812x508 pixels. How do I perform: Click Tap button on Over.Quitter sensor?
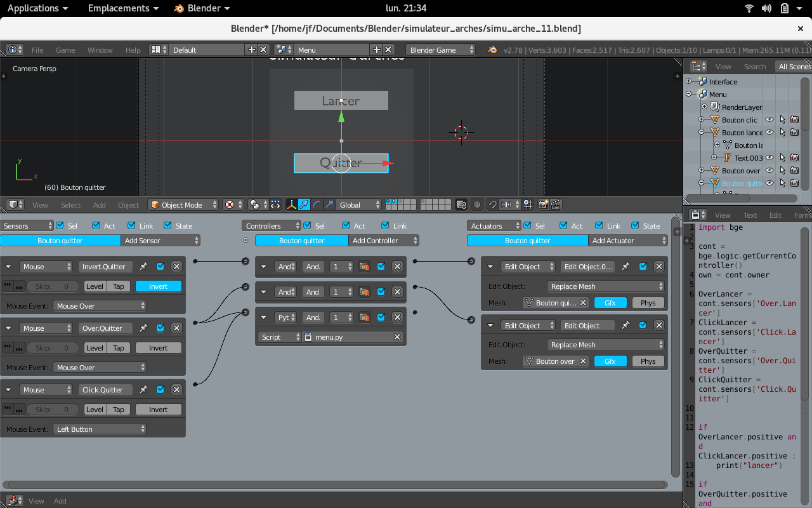click(x=119, y=348)
